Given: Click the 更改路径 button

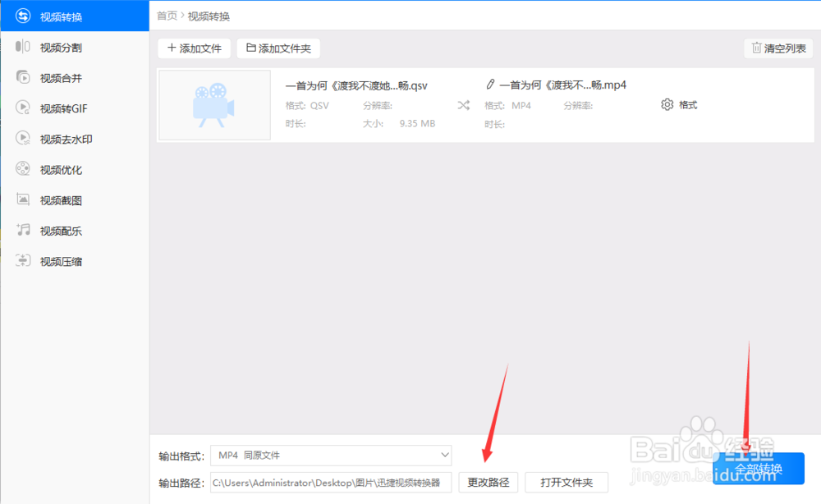Looking at the screenshot, I should pyautogui.click(x=488, y=483).
